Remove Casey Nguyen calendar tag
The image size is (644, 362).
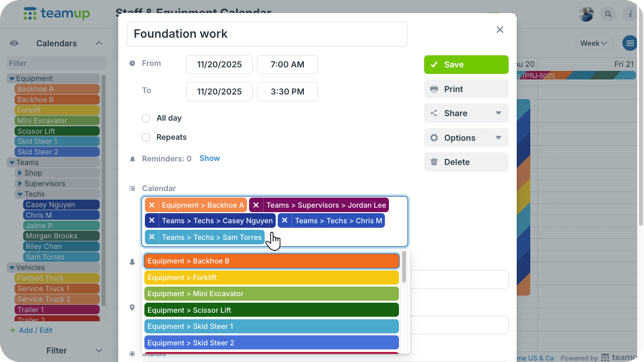152,221
